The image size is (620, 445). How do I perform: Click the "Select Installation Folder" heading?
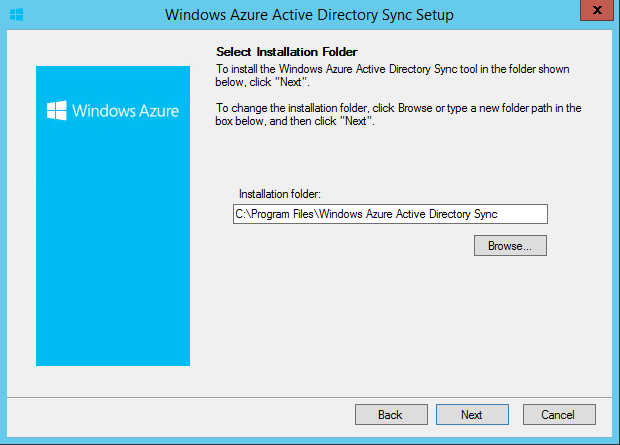pos(287,52)
